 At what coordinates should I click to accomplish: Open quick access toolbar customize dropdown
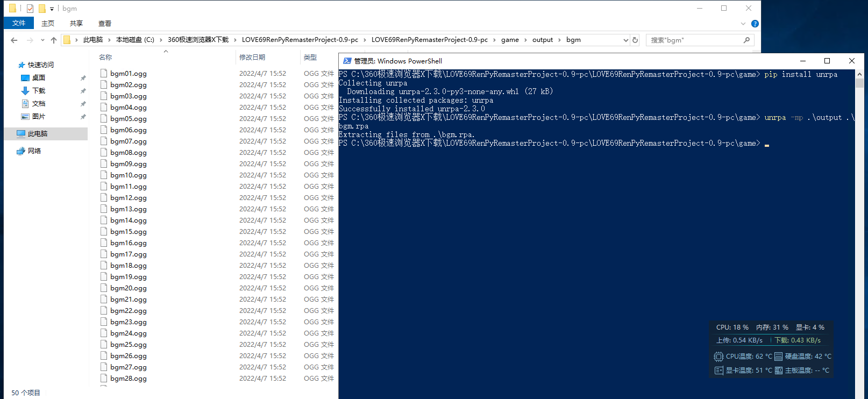click(52, 9)
